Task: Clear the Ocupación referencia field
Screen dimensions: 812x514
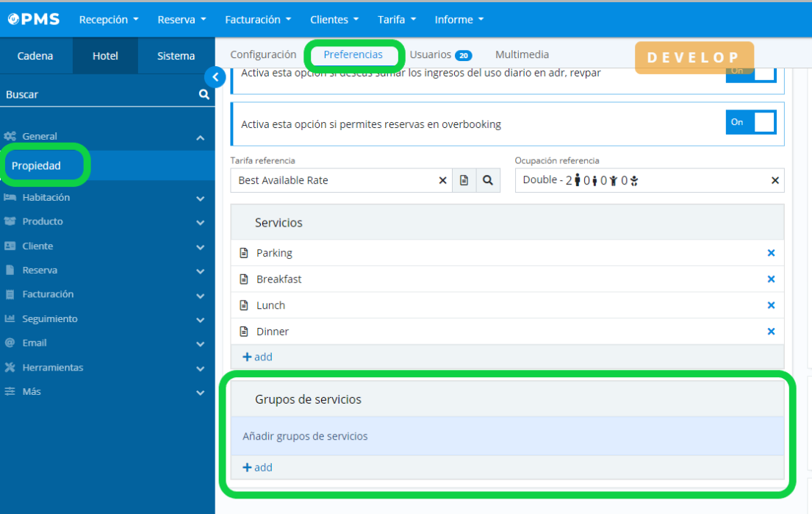Action: tap(775, 180)
